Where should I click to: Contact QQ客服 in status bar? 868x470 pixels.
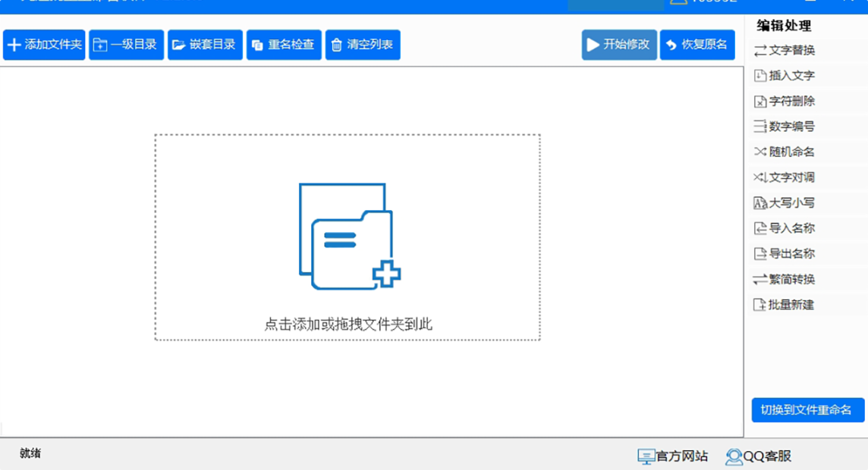pos(759,456)
